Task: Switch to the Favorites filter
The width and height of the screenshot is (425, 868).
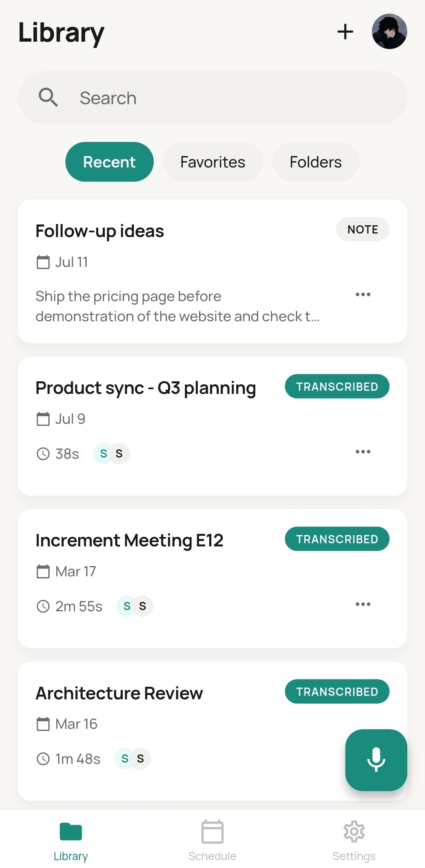Action: (x=213, y=162)
